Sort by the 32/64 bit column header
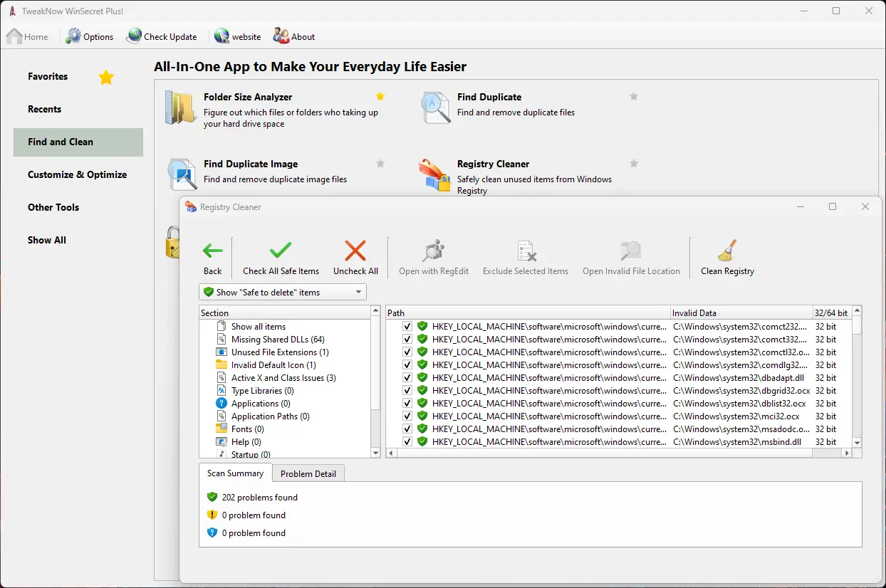This screenshot has height=588, width=886. 832,313
